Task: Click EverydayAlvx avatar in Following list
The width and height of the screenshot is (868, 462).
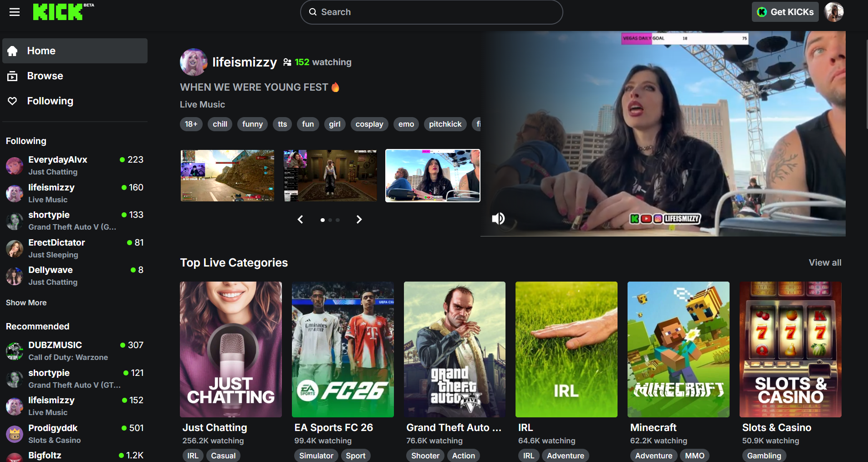Action: [15, 166]
